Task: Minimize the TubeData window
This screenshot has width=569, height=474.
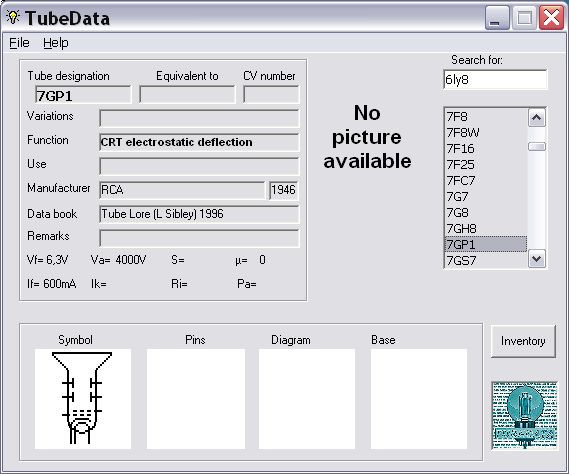Action: (496, 18)
